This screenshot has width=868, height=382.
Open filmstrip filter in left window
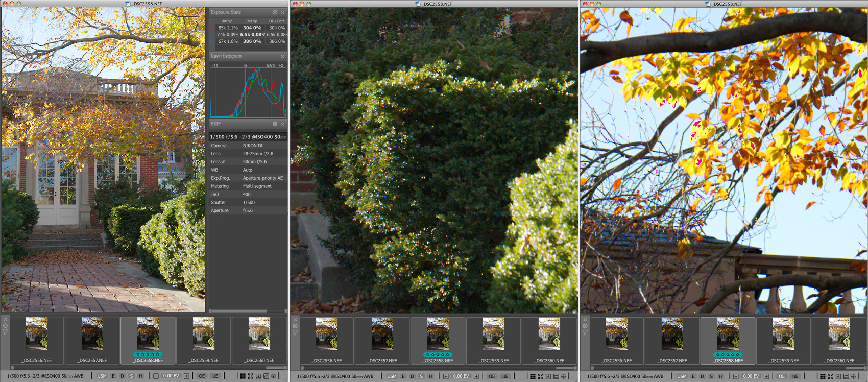click(x=5, y=332)
